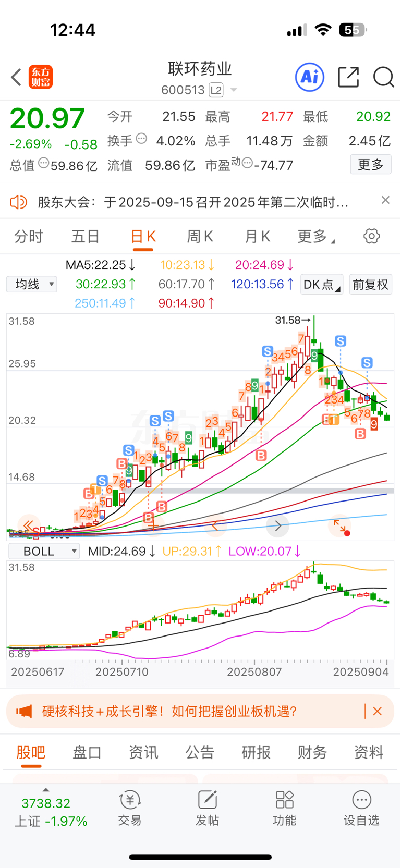This screenshot has height=868, width=401.
Task: Expand the 更多 chart periods menu
Action: 316,237
